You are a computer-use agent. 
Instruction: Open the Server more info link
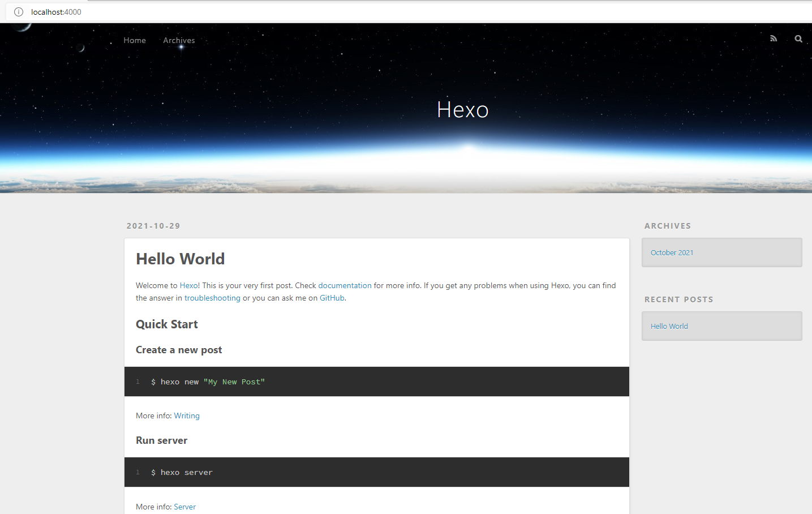coord(184,507)
